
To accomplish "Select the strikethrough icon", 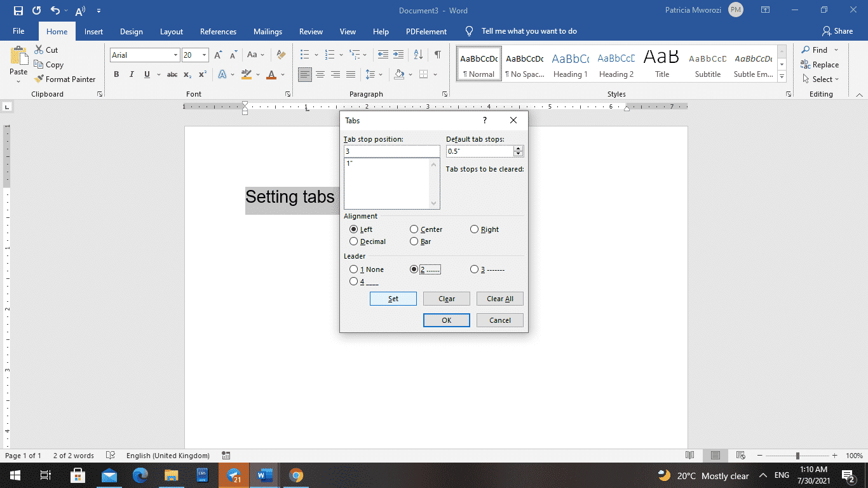I will tap(172, 74).
